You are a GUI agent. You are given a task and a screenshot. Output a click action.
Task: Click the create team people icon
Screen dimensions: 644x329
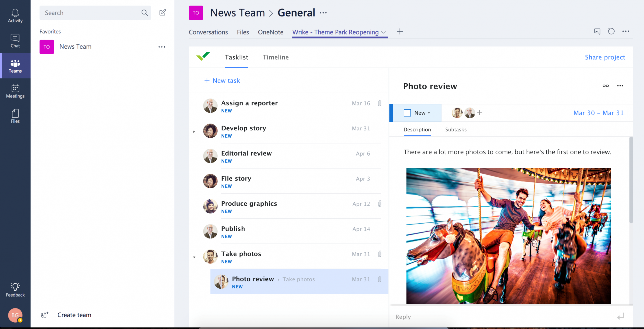[45, 315]
